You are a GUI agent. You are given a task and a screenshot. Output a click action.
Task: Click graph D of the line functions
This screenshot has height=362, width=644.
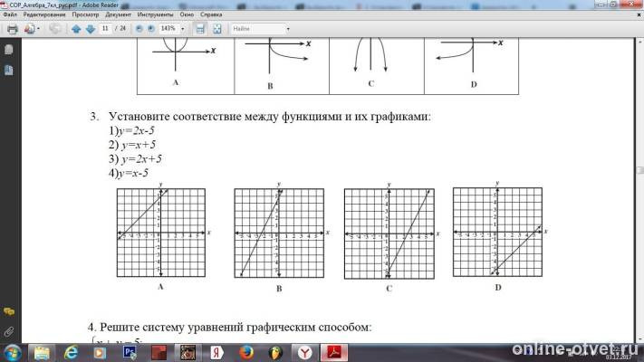pos(498,233)
